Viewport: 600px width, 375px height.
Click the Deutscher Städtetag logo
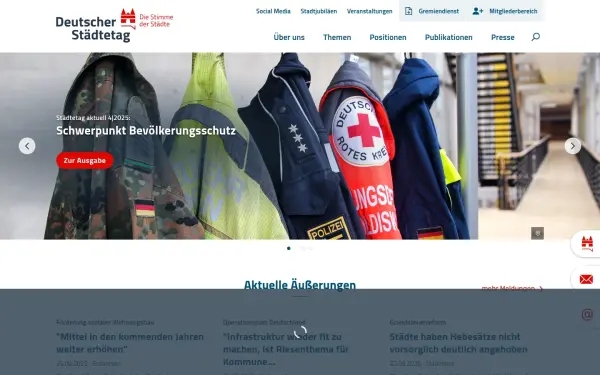(x=114, y=25)
